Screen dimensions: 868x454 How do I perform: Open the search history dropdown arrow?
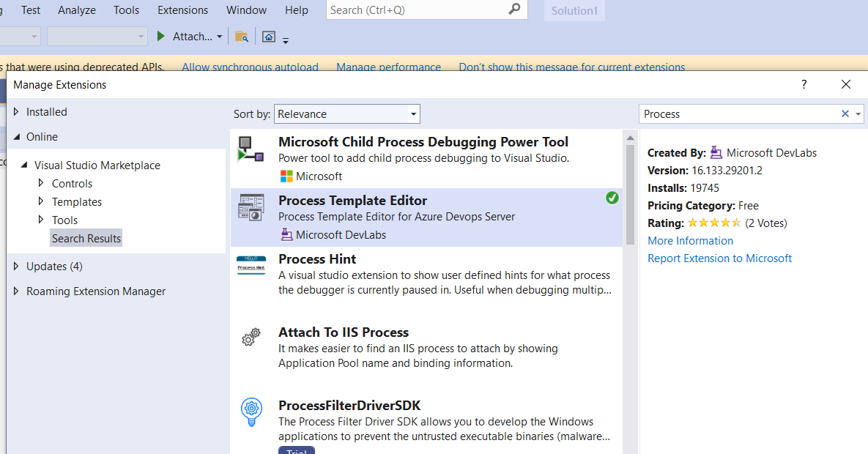[858, 114]
